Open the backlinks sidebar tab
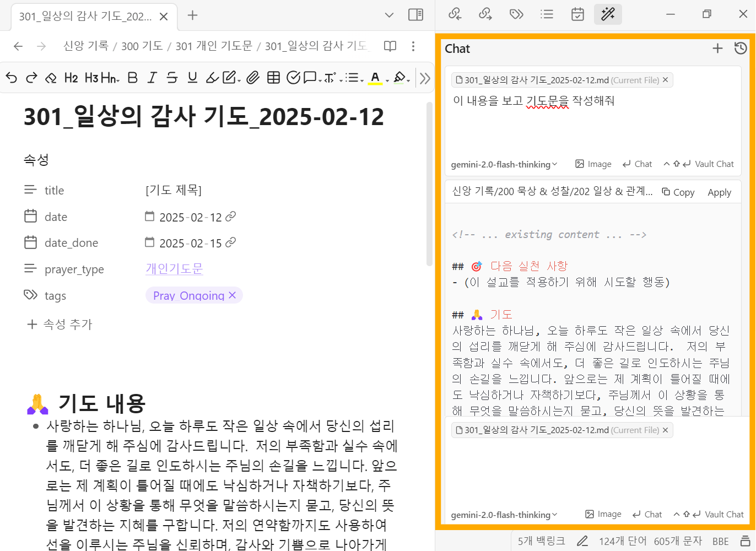Viewport: 756px width, 551px height. tap(455, 14)
